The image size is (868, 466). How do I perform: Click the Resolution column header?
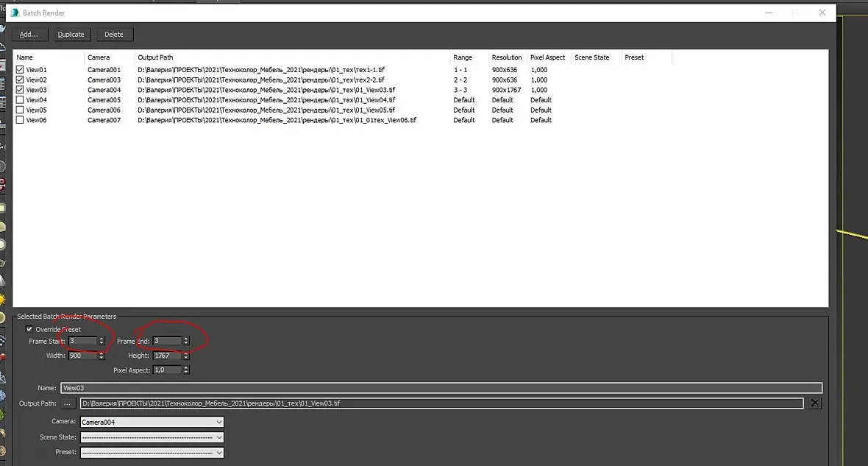[x=507, y=57]
